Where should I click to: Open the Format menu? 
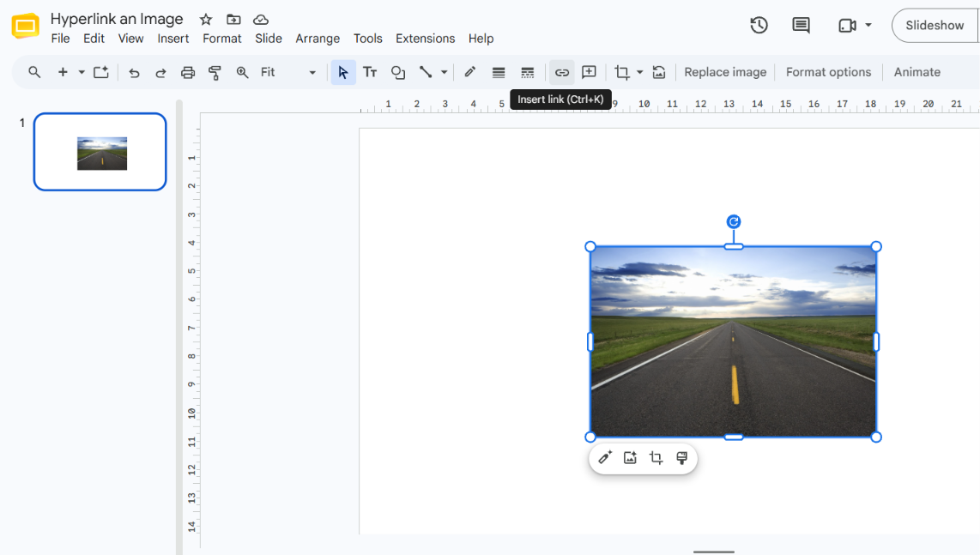(222, 39)
